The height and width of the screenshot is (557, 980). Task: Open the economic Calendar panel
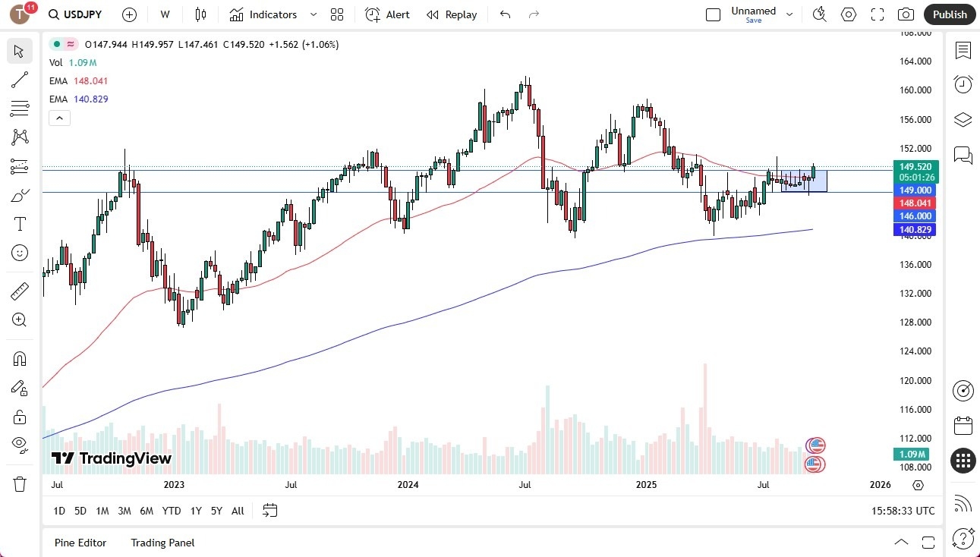[963, 425]
